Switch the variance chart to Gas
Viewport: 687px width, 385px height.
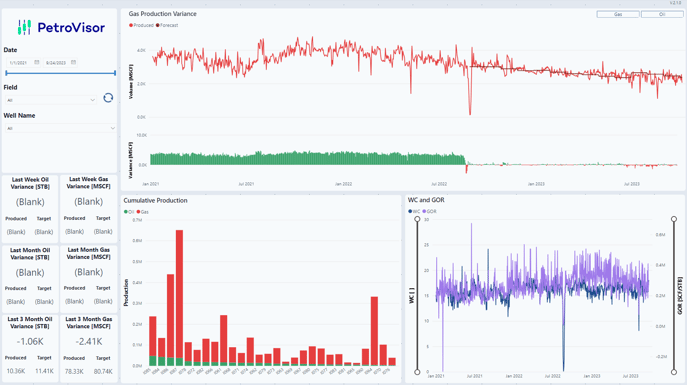click(x=618, y=14)
